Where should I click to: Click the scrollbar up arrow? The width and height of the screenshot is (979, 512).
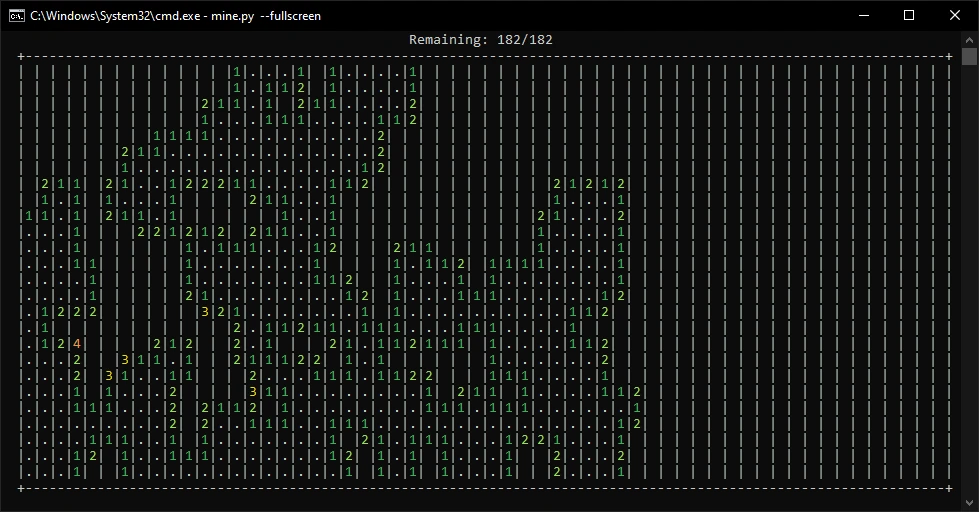pos(969,39)
